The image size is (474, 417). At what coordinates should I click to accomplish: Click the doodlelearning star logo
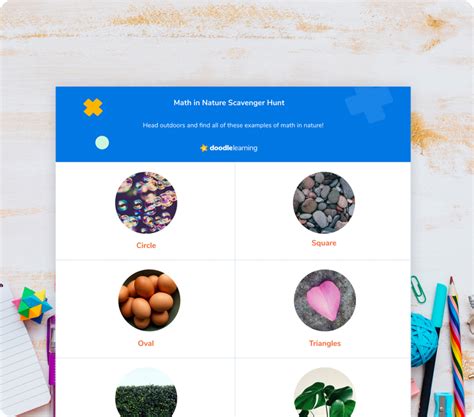[204, 148]
